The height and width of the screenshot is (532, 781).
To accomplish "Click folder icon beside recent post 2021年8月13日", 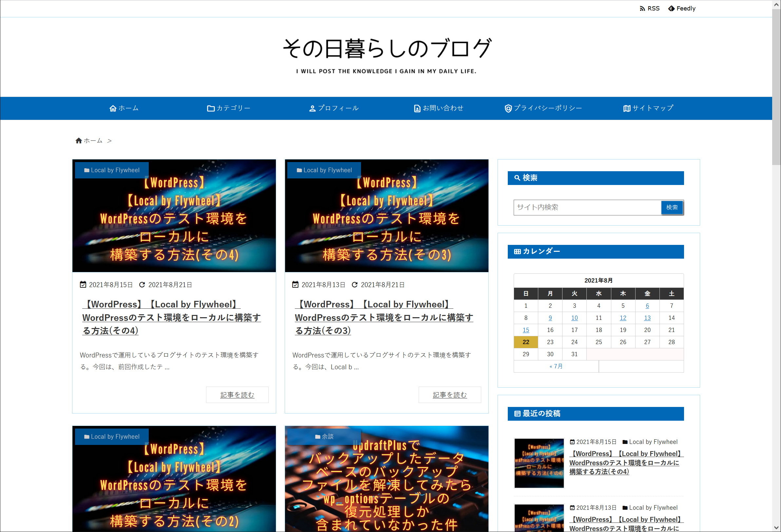I will [x=625, y=508].
